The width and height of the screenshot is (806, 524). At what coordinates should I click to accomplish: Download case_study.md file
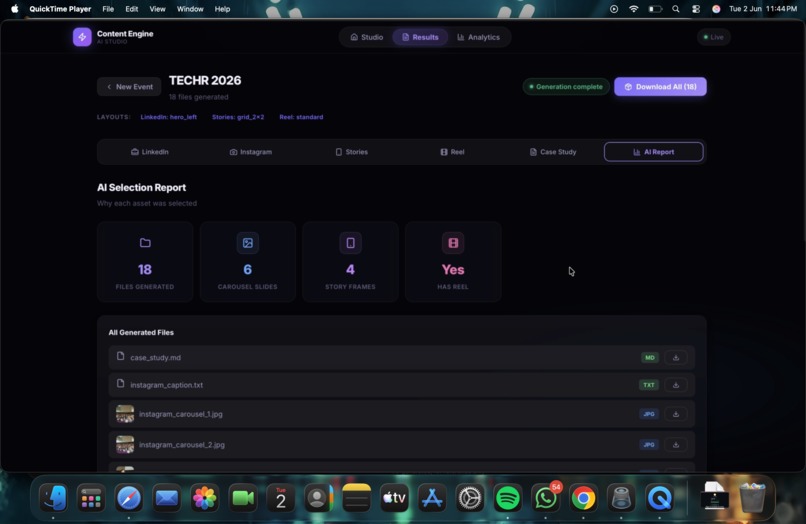(x=676, y=357)
